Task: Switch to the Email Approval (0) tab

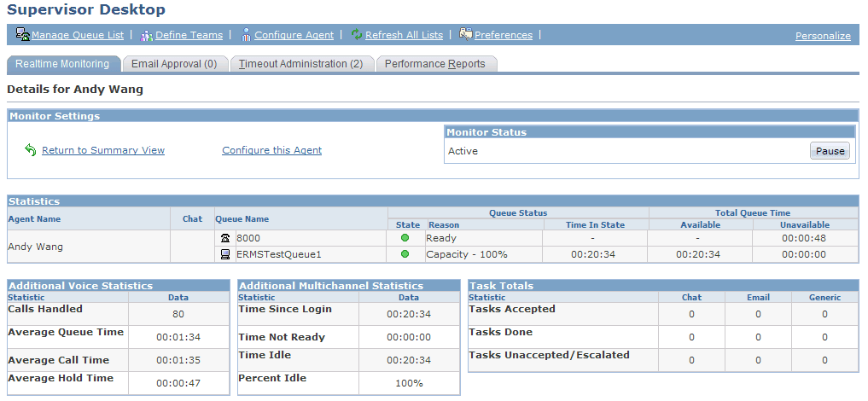Action: coord(174,64)
